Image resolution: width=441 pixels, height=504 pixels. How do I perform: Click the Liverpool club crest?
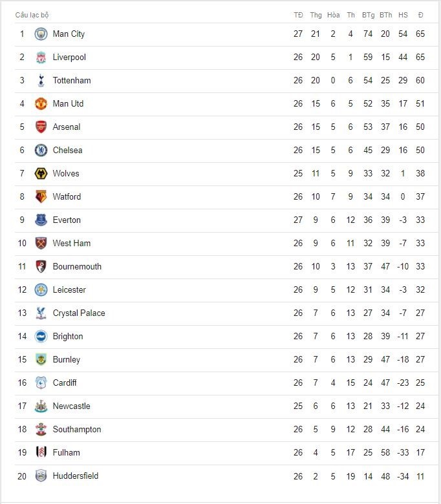click(x=41, y=58)
